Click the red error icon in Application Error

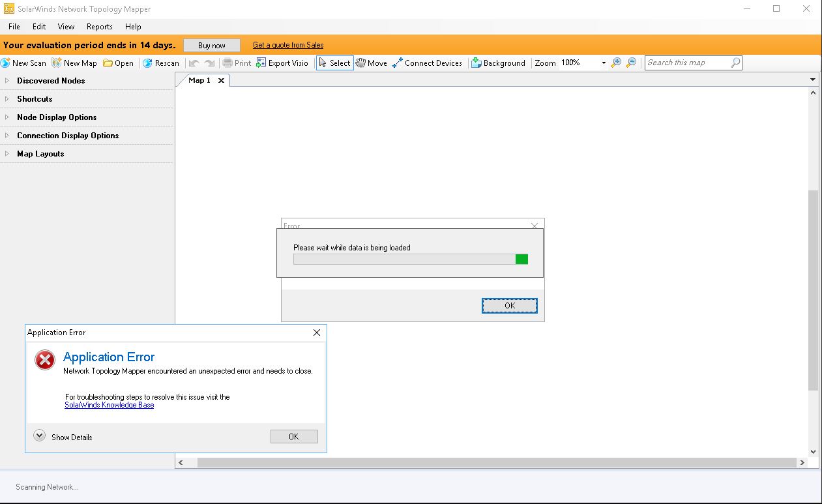[x=45, y=360]
